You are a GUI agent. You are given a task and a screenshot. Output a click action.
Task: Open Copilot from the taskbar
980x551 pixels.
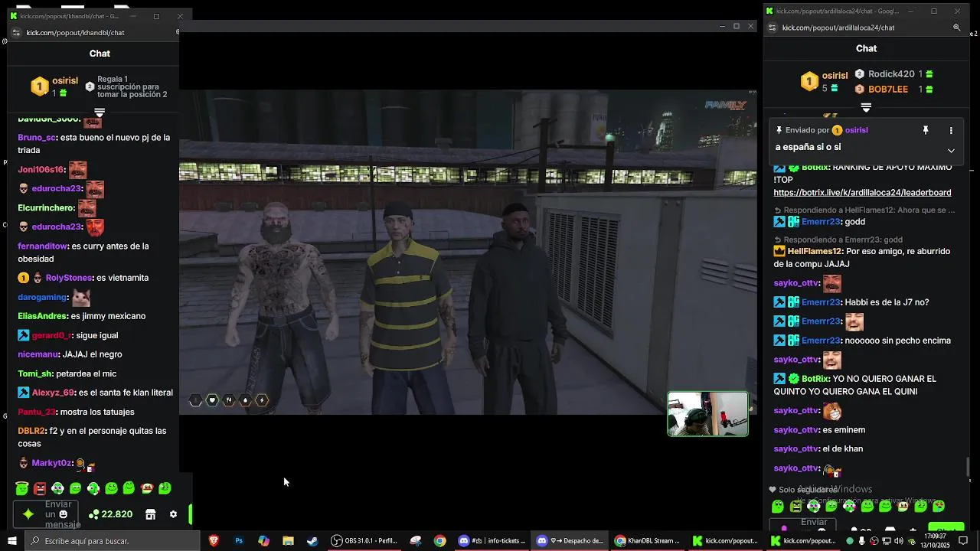tap(263, 541)
